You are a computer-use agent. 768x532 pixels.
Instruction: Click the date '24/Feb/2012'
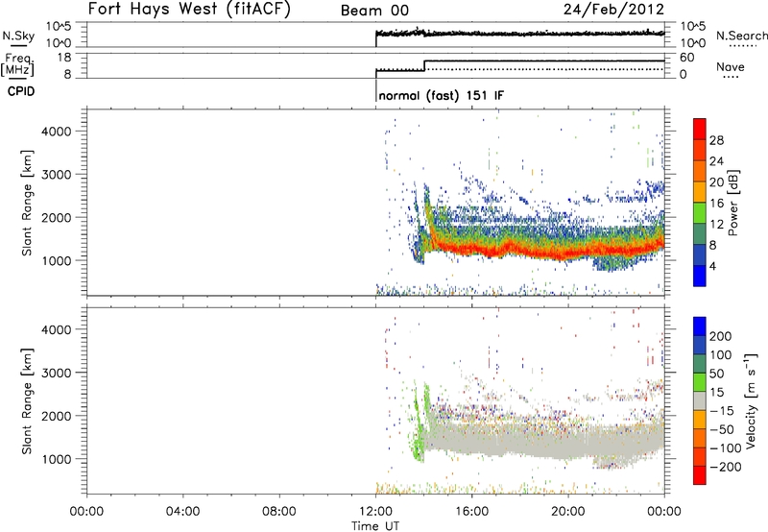pyautogui.click(x=613, y=9)
